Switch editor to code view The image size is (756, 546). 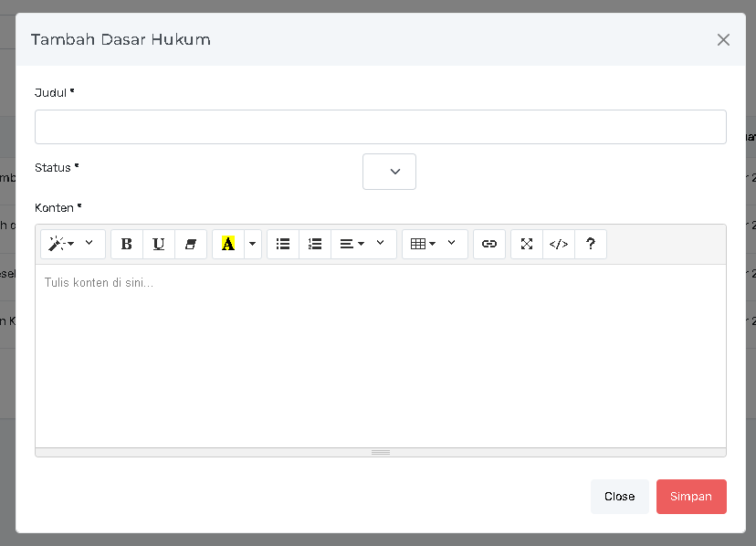(x=559, y=245)
